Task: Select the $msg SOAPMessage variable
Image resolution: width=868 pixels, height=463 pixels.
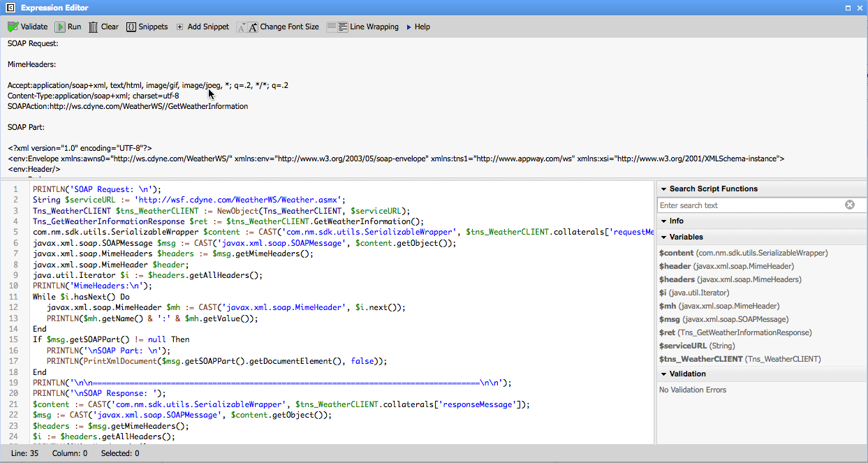Action: tap(723, 319)
